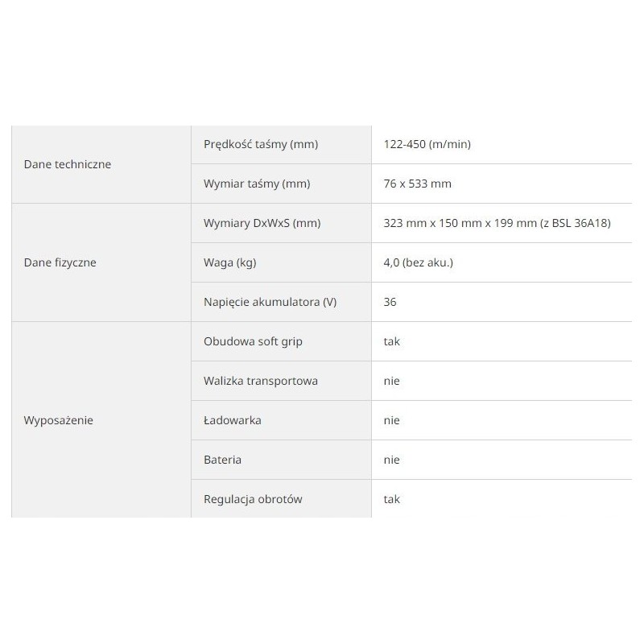Click the "Dane techniczne" section cell
Viewport: 644px width, 644px height.
point(68,164)
